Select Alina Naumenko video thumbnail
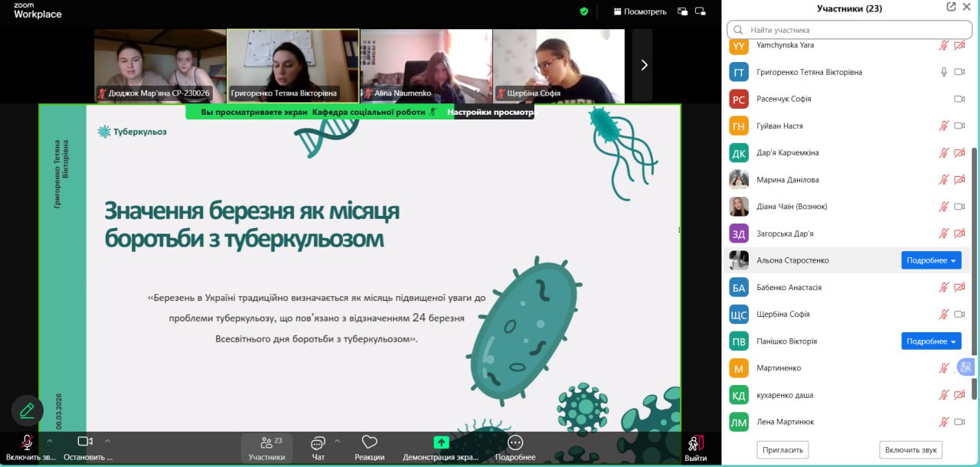 click(426, 66)
